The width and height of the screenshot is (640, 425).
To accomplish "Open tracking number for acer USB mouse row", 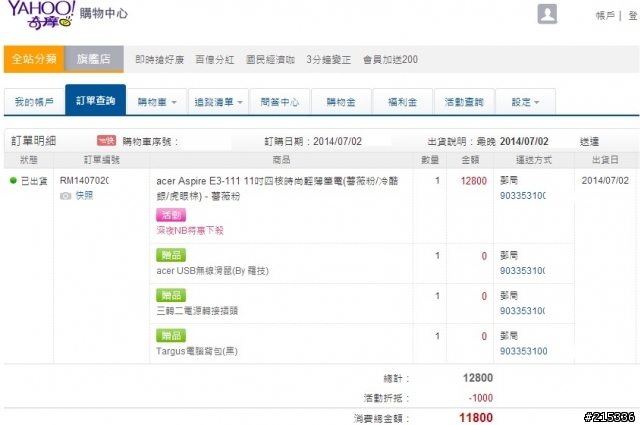I will pos(522,271).
